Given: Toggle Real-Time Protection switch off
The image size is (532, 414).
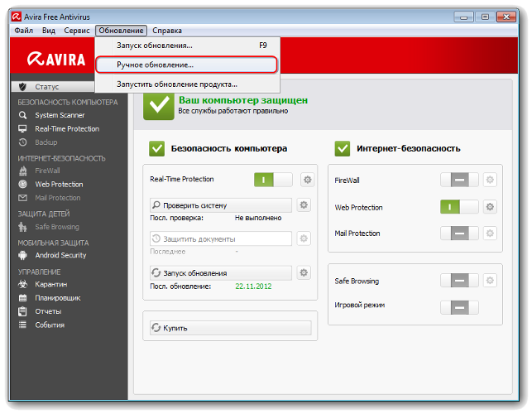Looking at the screenshot, I should (x=273, y=179).
